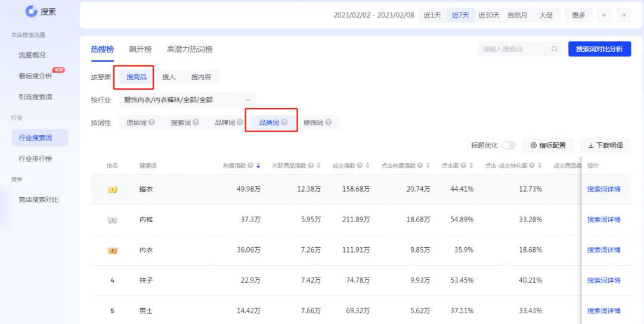Viewport: 644px width, 324px height.
Task: Open 搜索词详情 for 内衣
Action: [x=603, y=250]
